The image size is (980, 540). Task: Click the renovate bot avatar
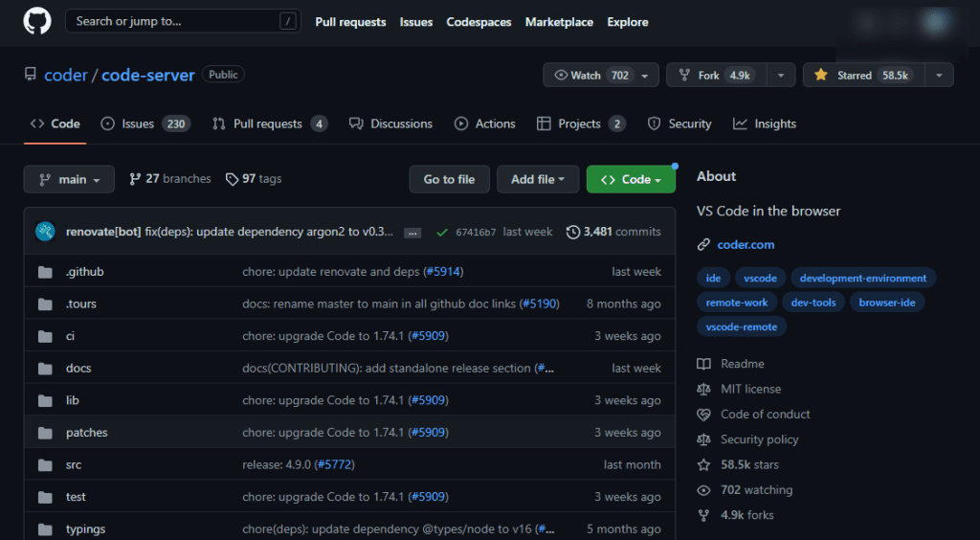45,232
